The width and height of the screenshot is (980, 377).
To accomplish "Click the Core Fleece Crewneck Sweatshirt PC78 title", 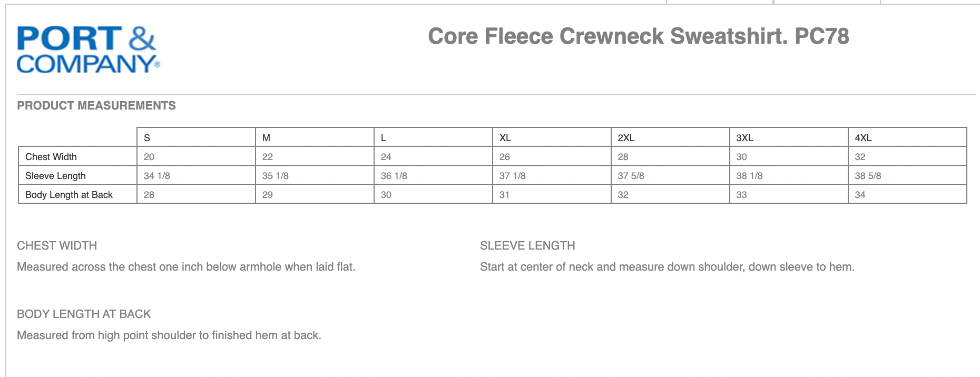I will tap(638, 36).
